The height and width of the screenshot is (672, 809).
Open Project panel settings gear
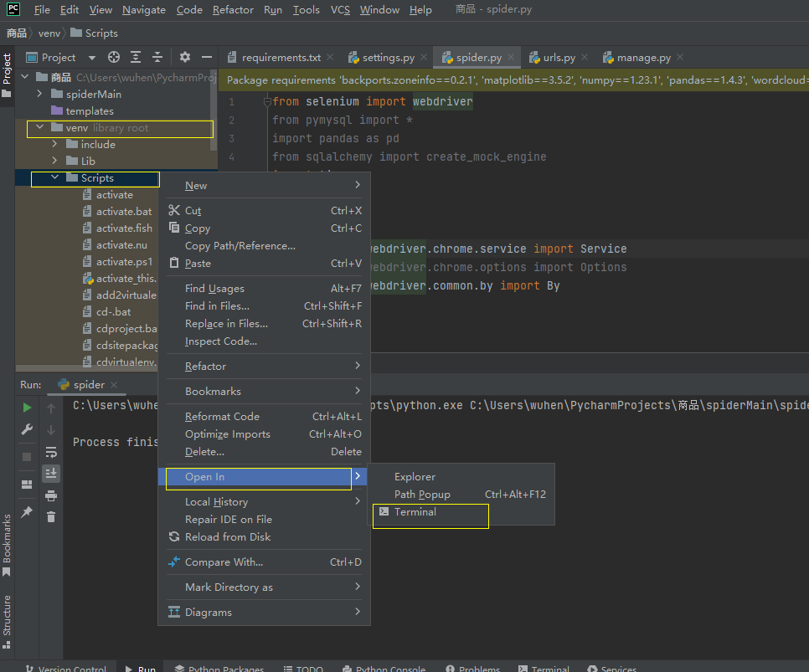tap(185, 58)
